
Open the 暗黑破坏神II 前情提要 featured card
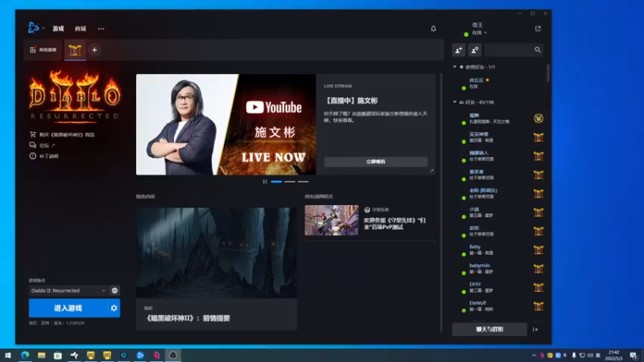[x=217, y=269]
